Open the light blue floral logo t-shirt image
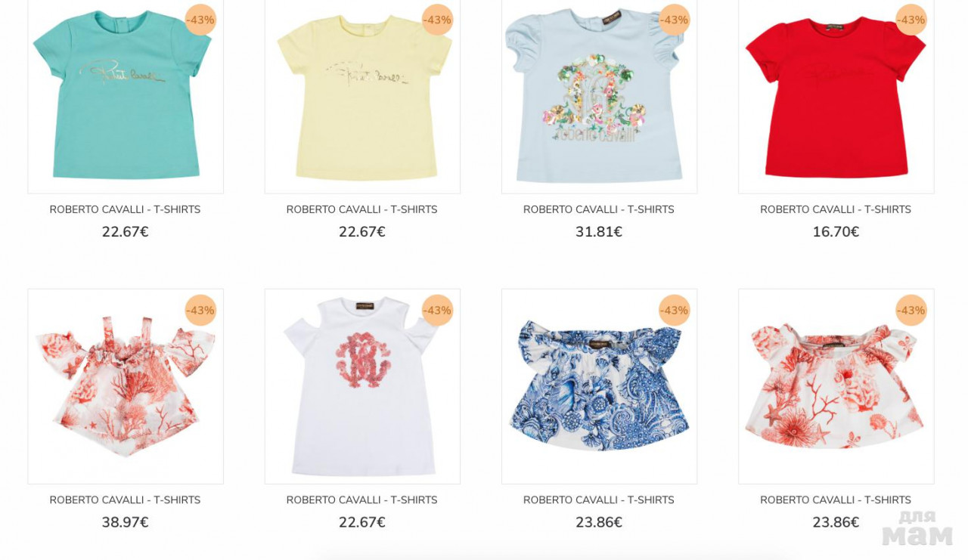This screenshot has height=560, width=968. click(599, 96)
